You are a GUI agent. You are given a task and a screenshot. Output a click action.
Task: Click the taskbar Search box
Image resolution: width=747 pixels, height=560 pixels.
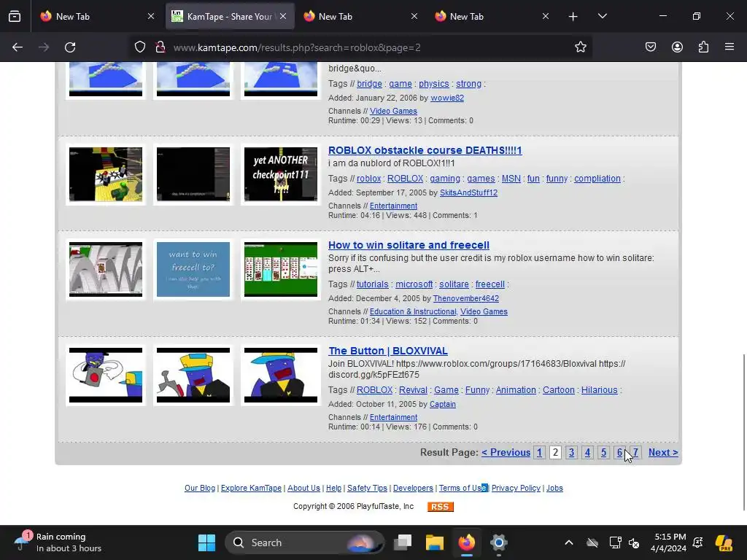pos(305,542)
